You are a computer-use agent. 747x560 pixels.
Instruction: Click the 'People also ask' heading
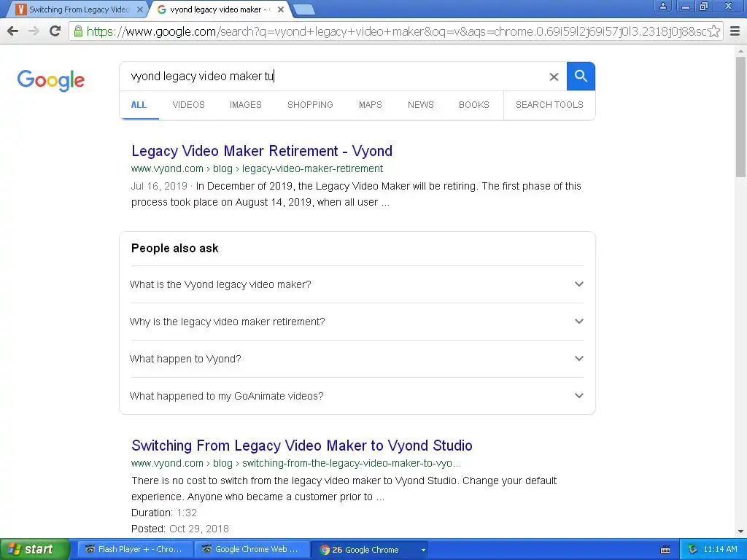coord(175,248)
